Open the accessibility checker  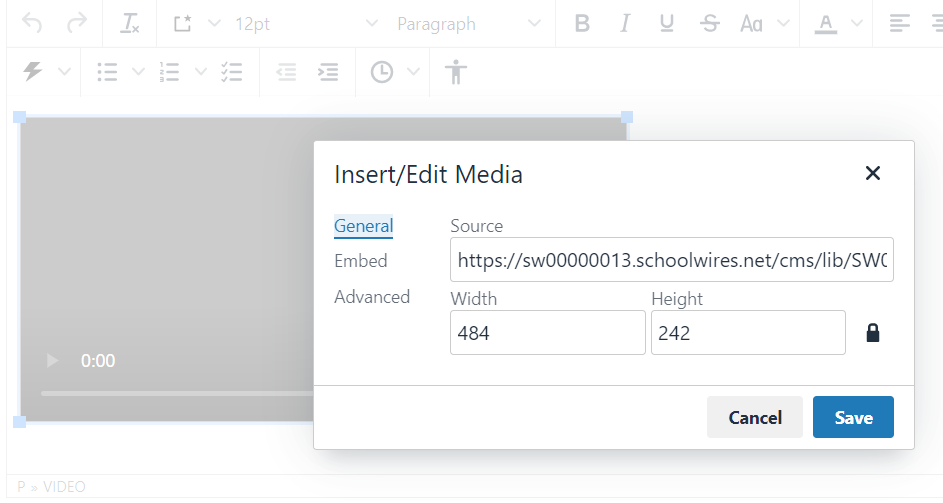click(x=456, y=72)
